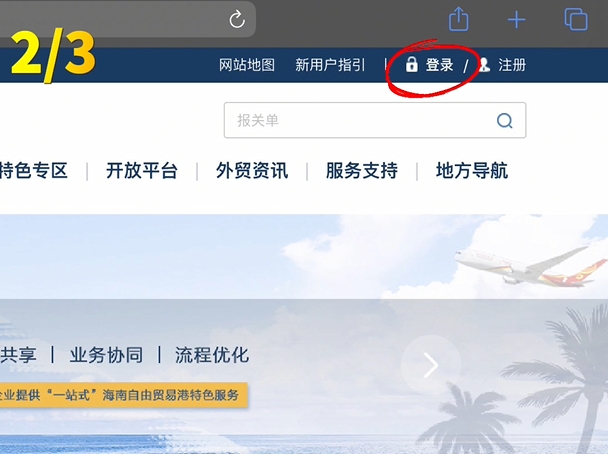Click the yellow 海南自由贸易港特色服务 banner
This screenshot has width=608, height=454.
pyautogui.click(x=123, y=395)
